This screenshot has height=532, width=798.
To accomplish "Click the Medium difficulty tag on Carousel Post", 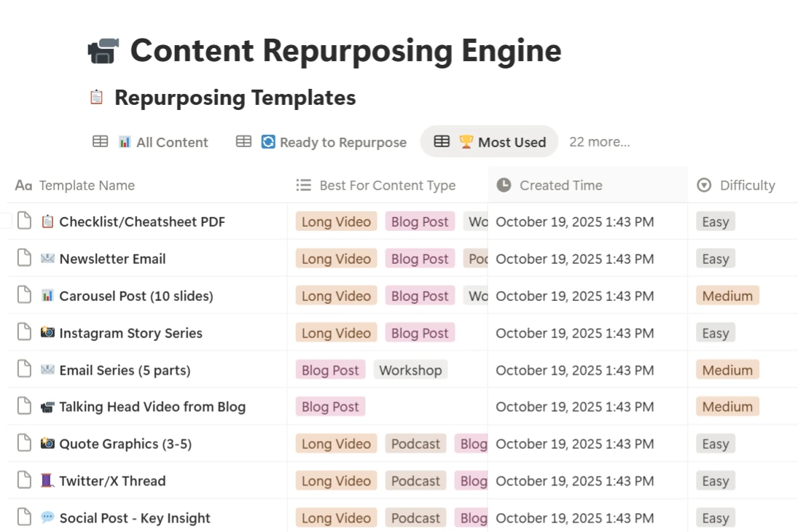I will [727, 296].
